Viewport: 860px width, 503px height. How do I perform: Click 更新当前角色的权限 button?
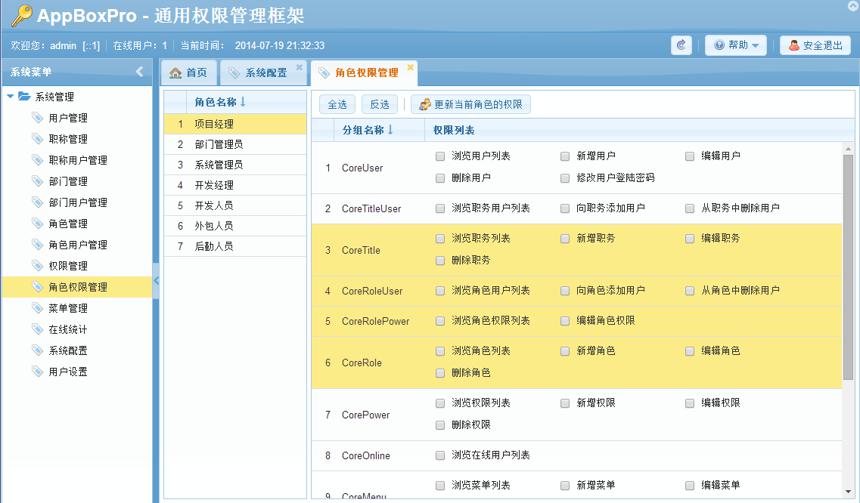pyautogui.click(x=471, y=104)
